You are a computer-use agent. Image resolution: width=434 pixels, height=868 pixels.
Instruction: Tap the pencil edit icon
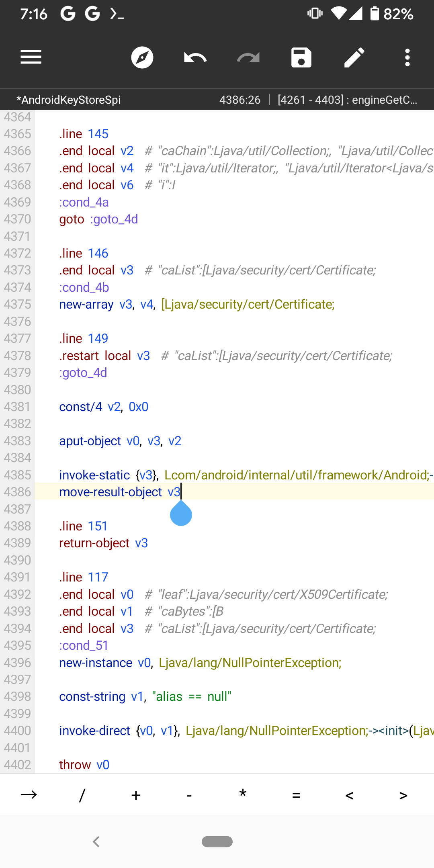[x=354, y=57]
